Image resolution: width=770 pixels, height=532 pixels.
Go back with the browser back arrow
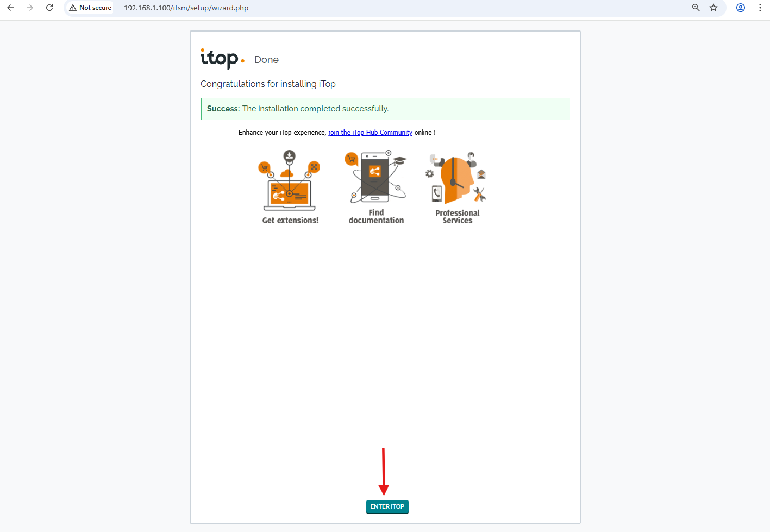pos(10,8)
